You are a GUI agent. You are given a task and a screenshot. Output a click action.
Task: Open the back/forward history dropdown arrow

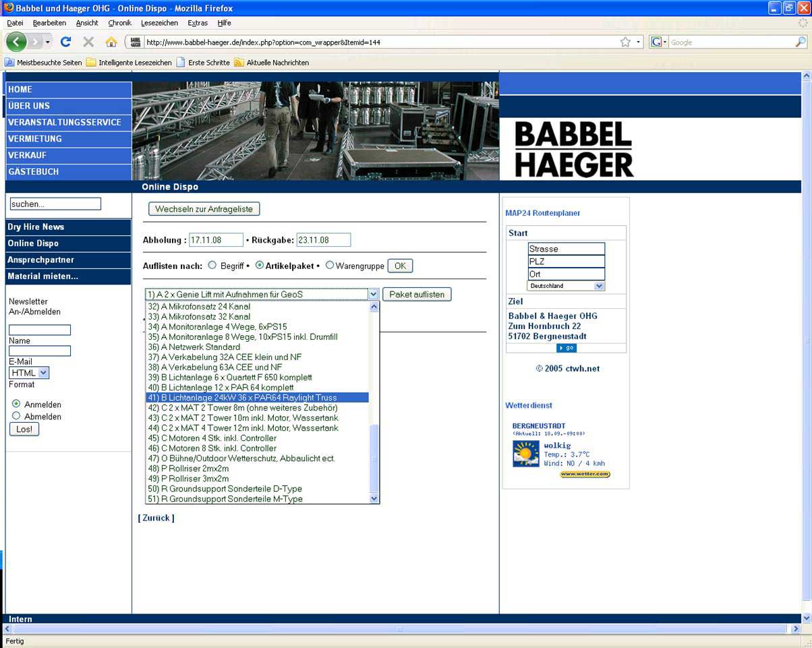[x=48, y=42]
